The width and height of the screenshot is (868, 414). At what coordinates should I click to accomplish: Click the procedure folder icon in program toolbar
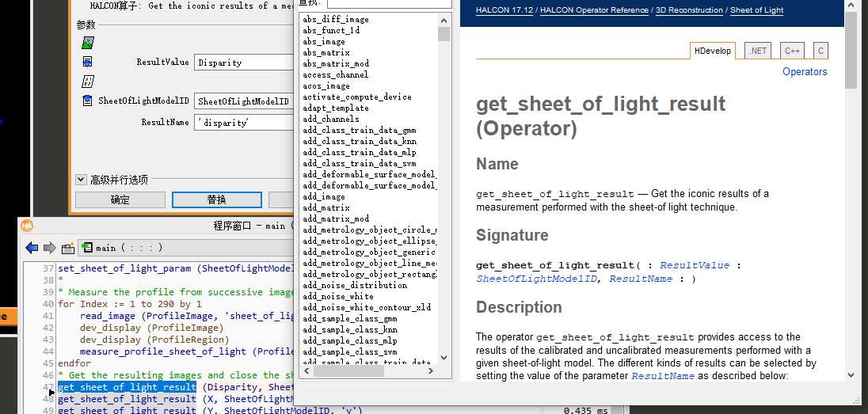pos(67,248)
